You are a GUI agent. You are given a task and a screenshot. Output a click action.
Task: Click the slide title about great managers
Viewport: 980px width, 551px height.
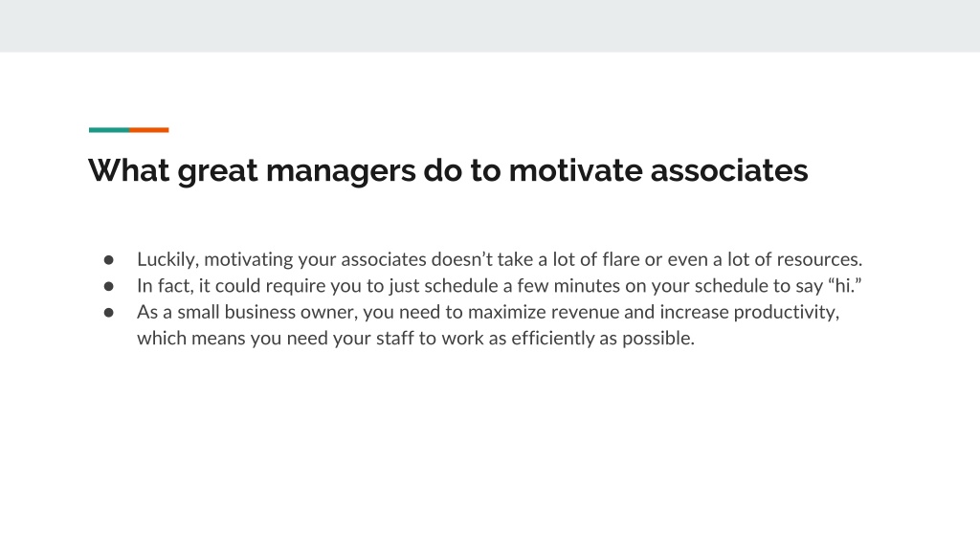448,170
